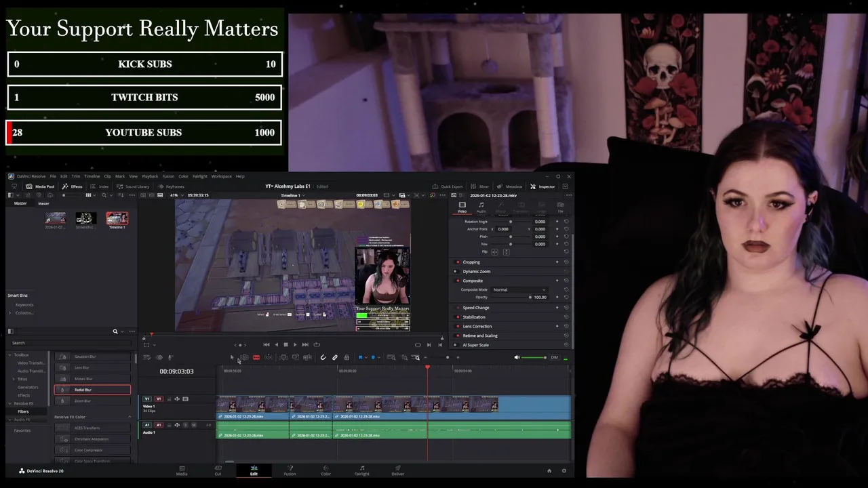Viewport: 868px width, 488px height.
Task: Open the Fairlight menu in menu bar
Action: click(200, 176)
